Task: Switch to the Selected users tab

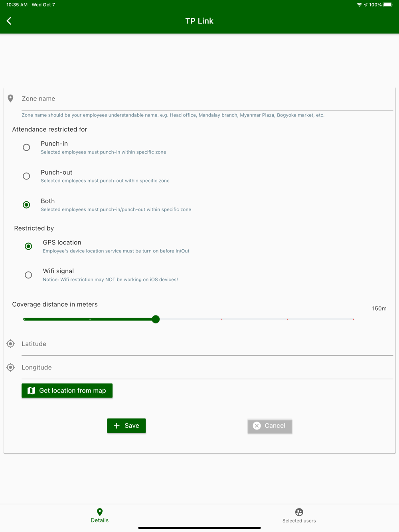Action: (x=299, y=515)
